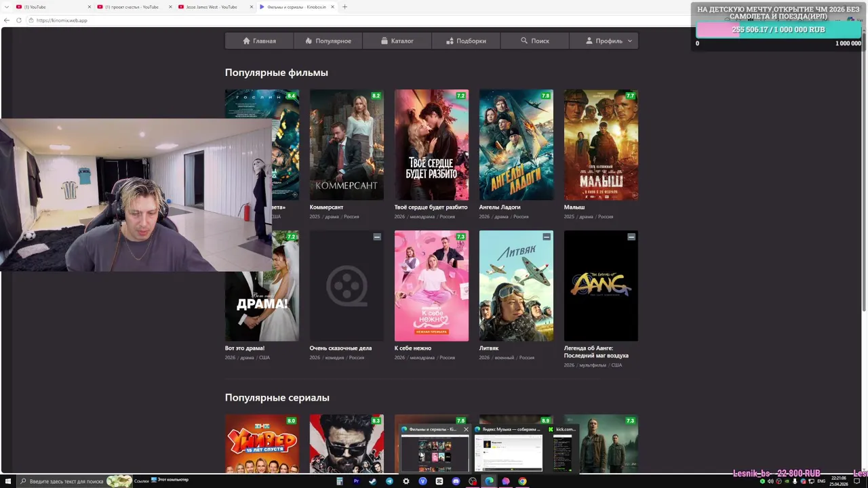Viewport: 868px width, 488px height.
Task: Open the Главная home nav item
Action: (x=260, y=41)
